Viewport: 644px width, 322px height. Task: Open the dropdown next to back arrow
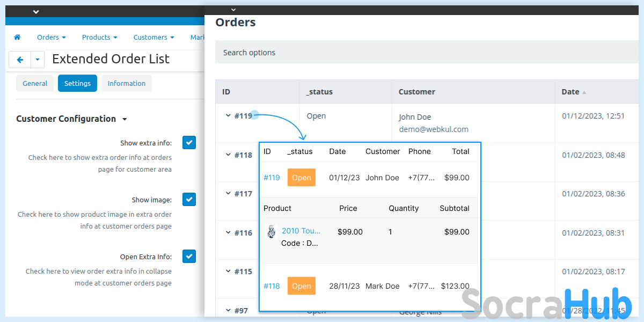click(x=38, y=60)
